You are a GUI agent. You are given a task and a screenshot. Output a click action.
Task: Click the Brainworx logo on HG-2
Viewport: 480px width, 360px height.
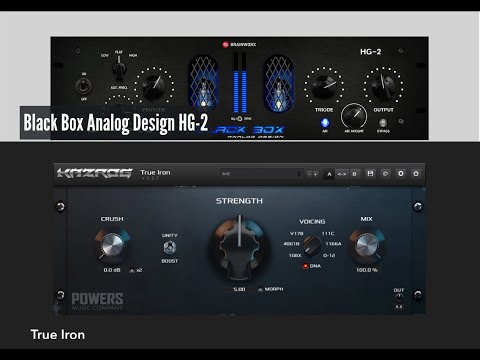pyautogui.click(x=240, y=44)
